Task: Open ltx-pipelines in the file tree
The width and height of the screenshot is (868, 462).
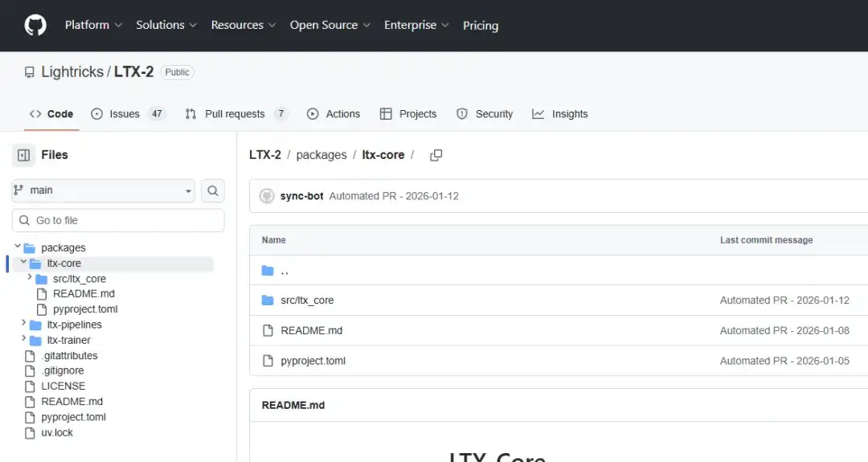Action: (74, 325)
